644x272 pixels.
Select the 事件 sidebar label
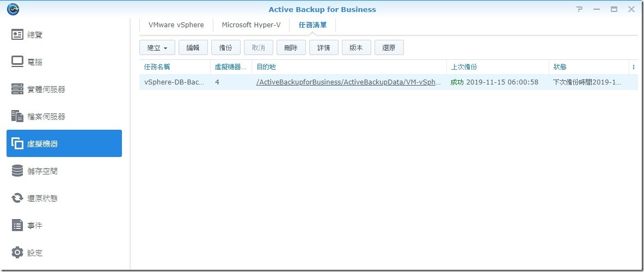pyautogui.click(x=34, y=226)
